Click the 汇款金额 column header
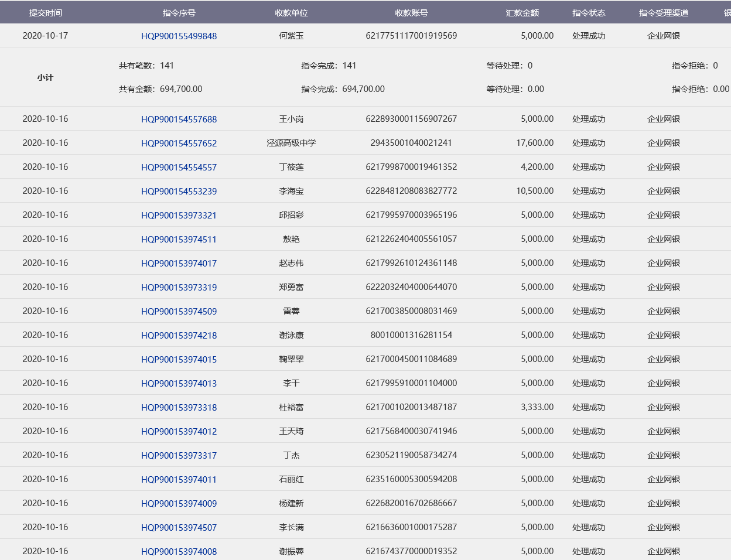This screenshot has height=560, width=731. point(522,13)
